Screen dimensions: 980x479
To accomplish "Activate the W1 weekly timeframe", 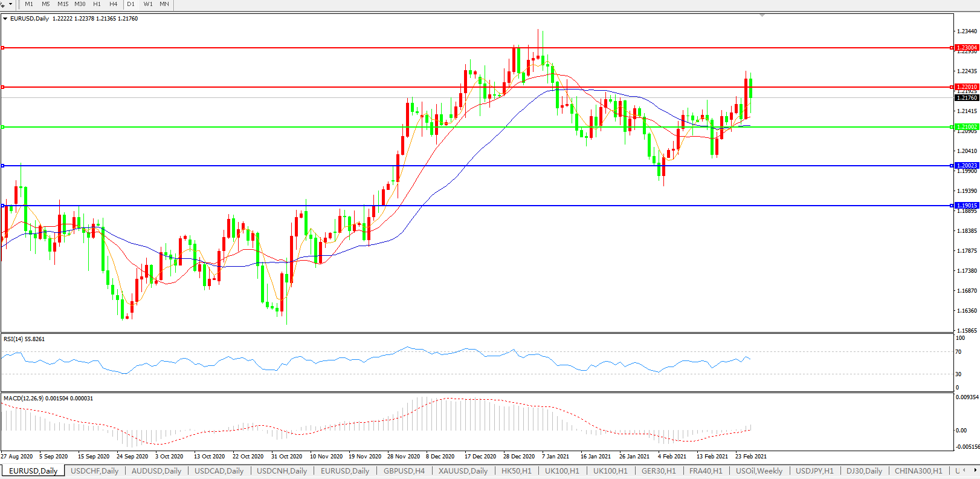I will pos(148,4).
